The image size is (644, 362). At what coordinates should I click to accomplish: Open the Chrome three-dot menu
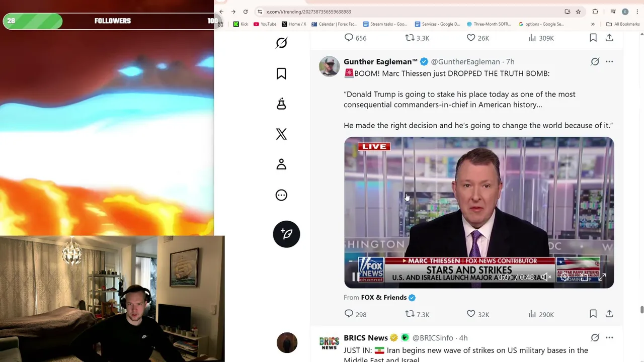[637, 12]
